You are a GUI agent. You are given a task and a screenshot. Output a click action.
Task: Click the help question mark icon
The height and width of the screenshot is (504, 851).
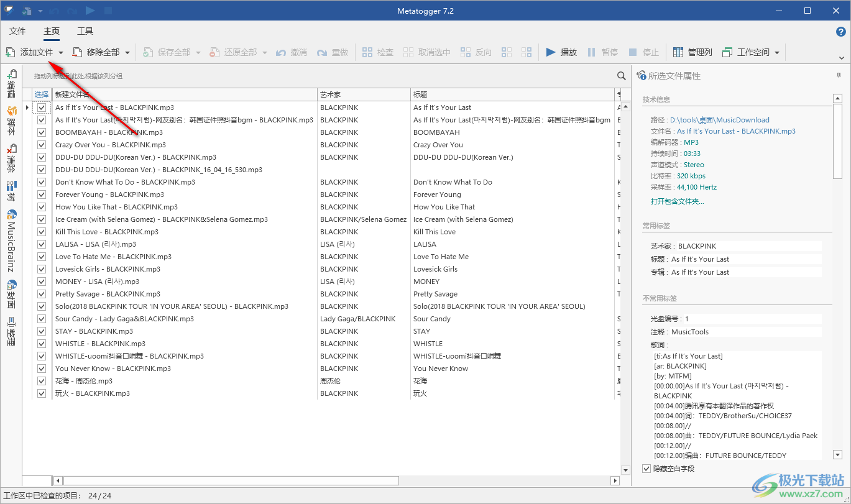point(840,32)
